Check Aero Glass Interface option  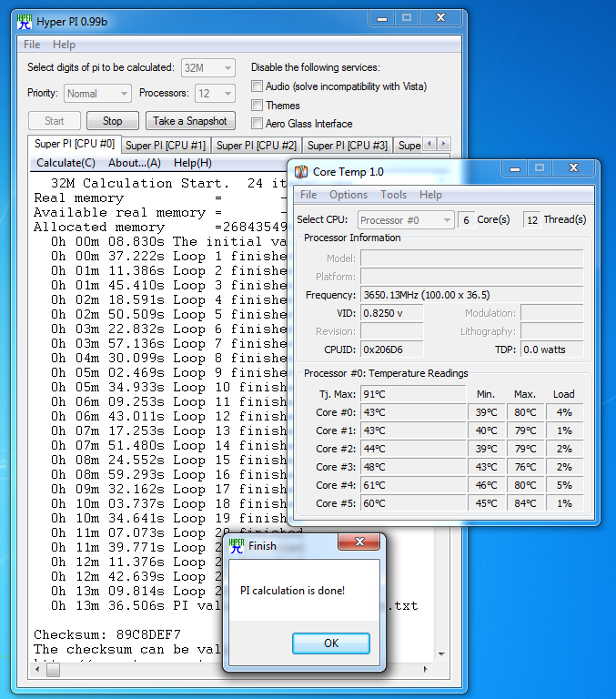[x=257, y=124]
